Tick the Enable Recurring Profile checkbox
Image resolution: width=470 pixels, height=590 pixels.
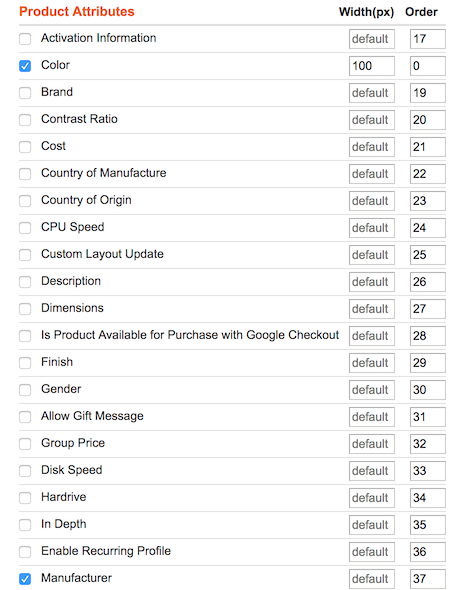pos(25,552)
